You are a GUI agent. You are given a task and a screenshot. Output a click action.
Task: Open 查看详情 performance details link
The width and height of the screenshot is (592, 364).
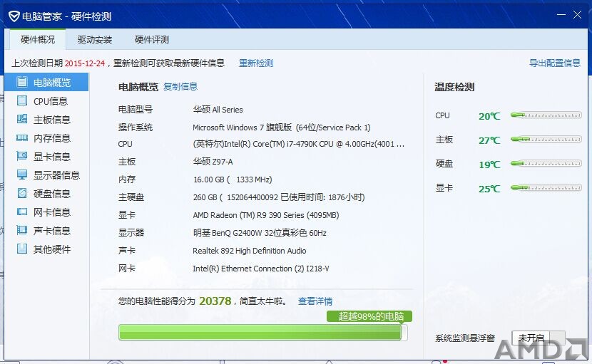pos(315,301)
